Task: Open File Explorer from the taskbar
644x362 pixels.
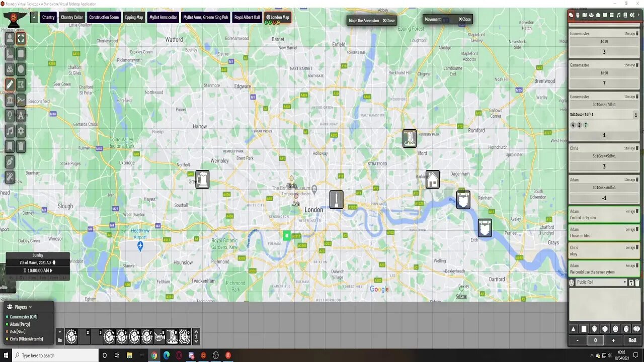Action: (129, 355)
